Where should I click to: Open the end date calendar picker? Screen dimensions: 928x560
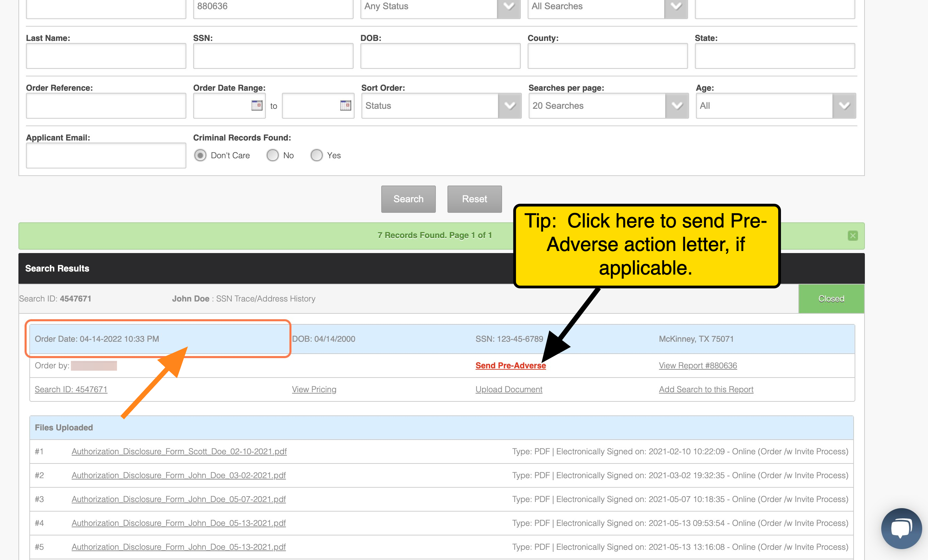tap(345, 105)
